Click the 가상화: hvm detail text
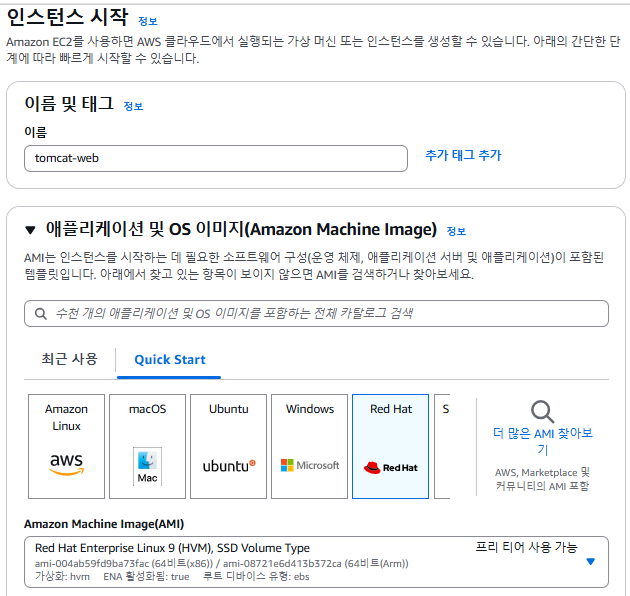630x596 pixels. point(62,577)
